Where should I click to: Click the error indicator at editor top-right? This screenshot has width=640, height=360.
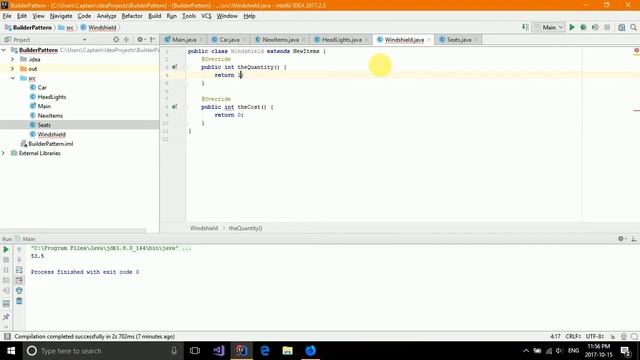tap(636, 51)
